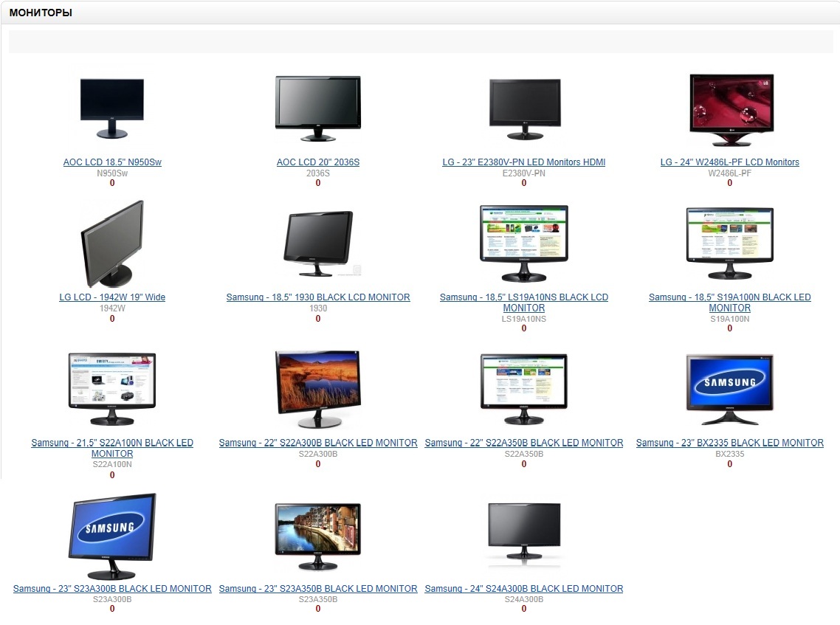Image resolution: width=840 pixels, height=625 pixels.
Task: Open LG LCD - 1942W 19" Wide link
Action: 112,297
